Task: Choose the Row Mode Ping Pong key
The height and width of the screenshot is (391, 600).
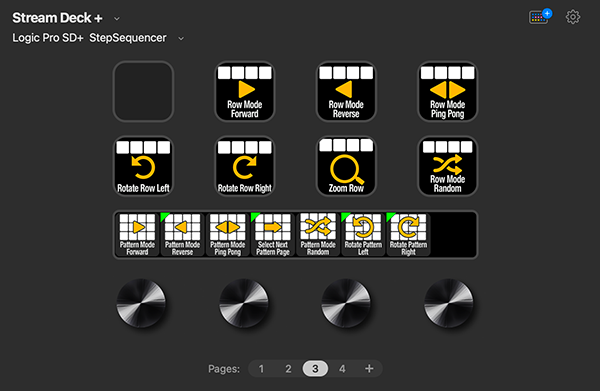Action: pyautogui.click(x=448, y=91)
